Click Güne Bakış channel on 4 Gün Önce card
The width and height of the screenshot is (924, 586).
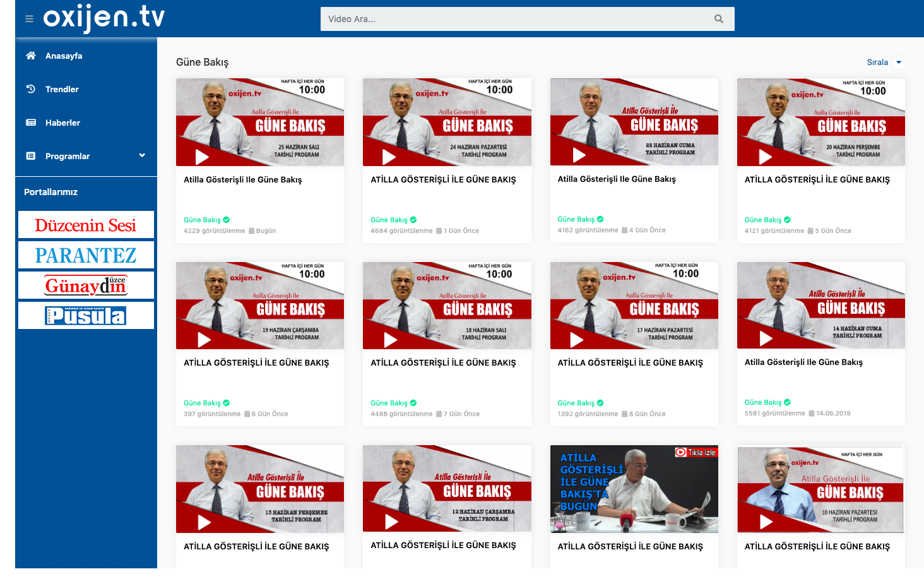click(x=576, y=219)
